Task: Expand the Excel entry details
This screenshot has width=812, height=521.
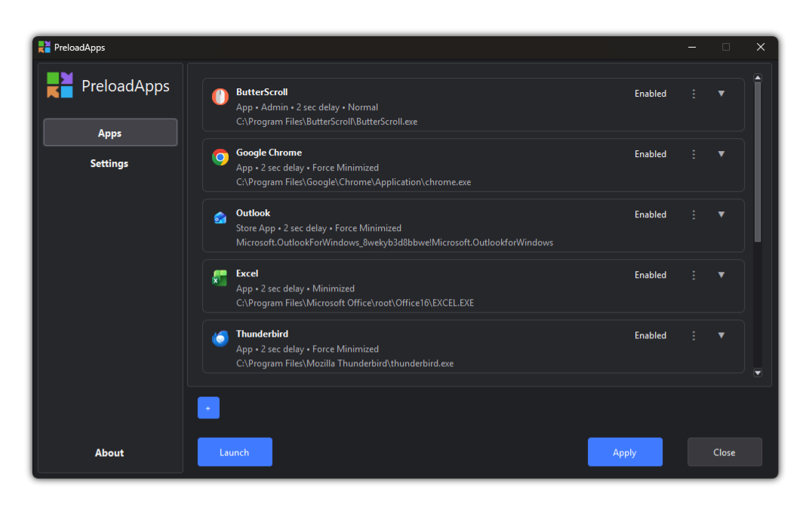Action: pos(721,275)
